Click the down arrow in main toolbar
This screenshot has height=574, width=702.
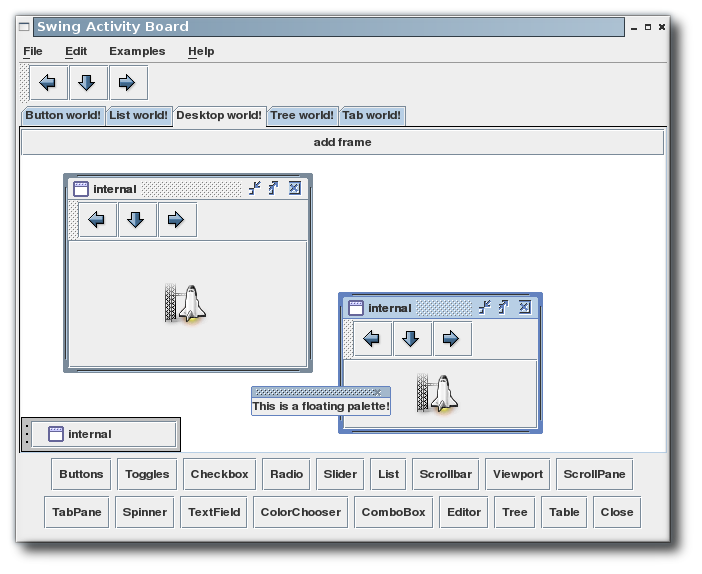click(88, 83)
